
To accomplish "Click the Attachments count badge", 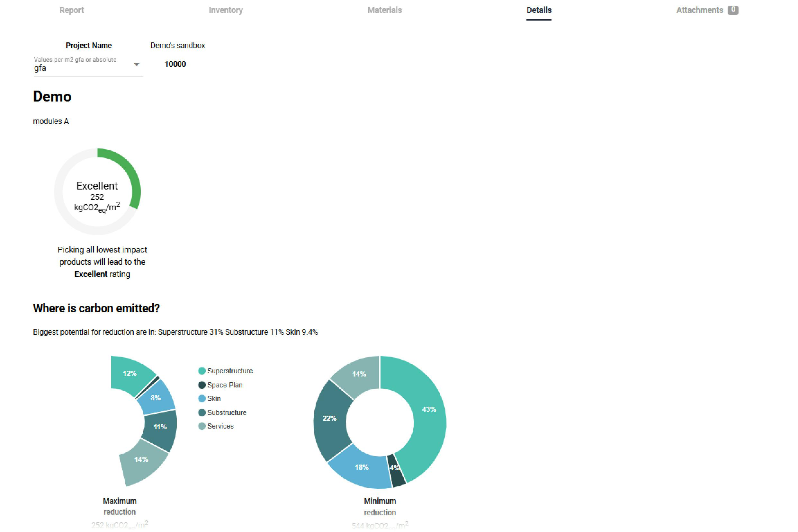I will tap(732, 10).
